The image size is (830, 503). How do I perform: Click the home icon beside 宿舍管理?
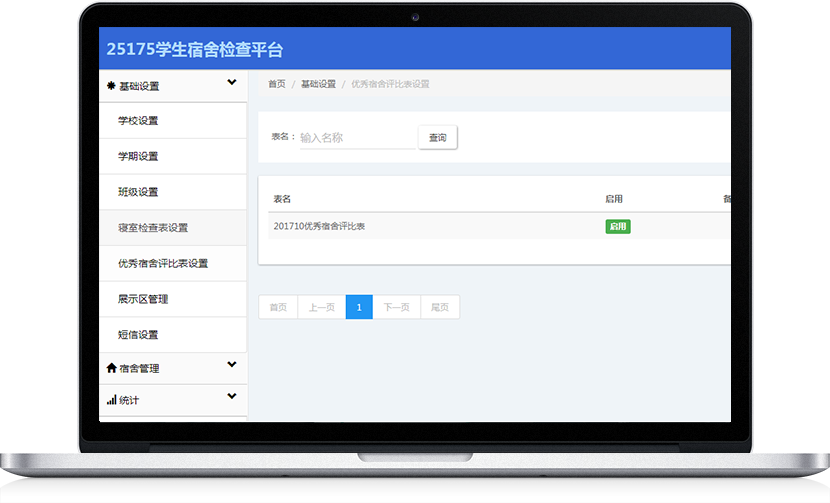click(111, 368)
